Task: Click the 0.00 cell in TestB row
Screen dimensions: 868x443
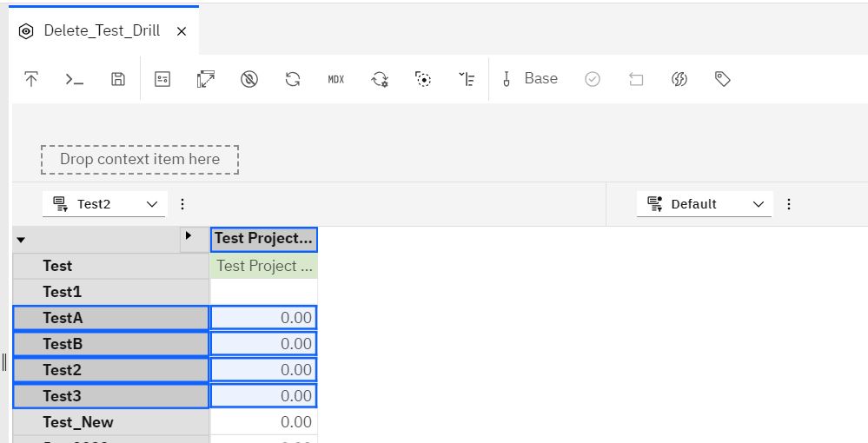Action: point(263,344)
